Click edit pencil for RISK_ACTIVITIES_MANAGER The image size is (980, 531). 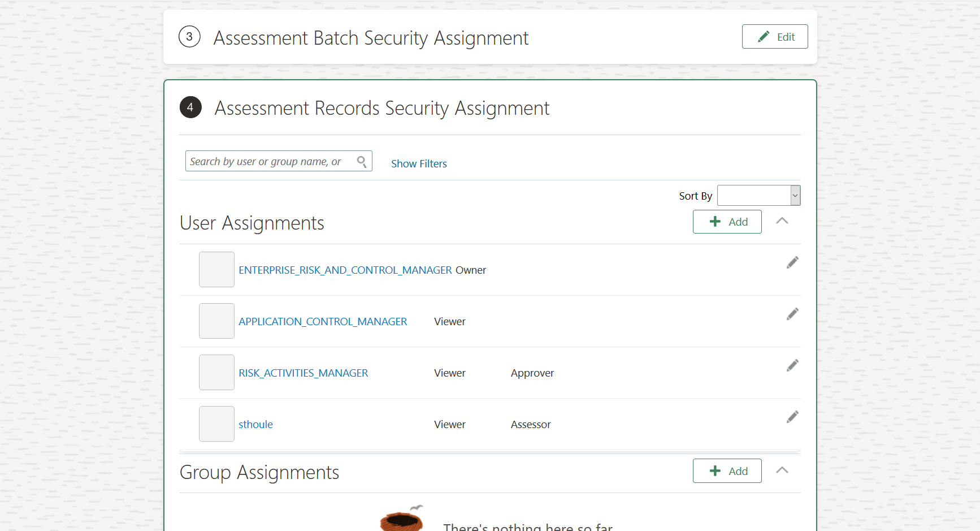pos(792,366)
